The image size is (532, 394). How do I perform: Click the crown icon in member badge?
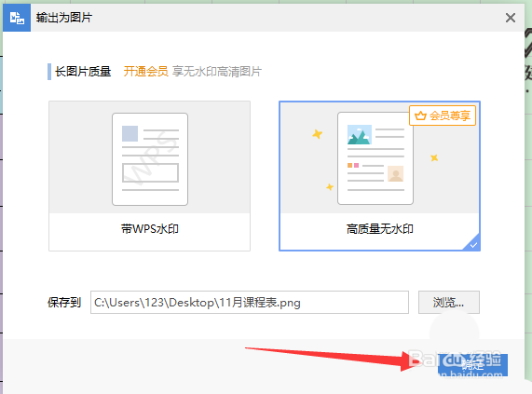[420, 115]
